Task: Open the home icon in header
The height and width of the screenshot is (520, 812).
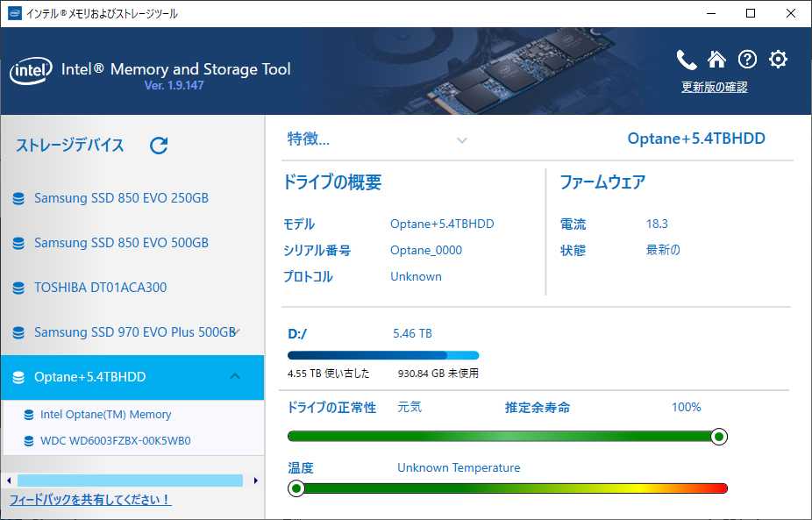Action: point(716,60)
